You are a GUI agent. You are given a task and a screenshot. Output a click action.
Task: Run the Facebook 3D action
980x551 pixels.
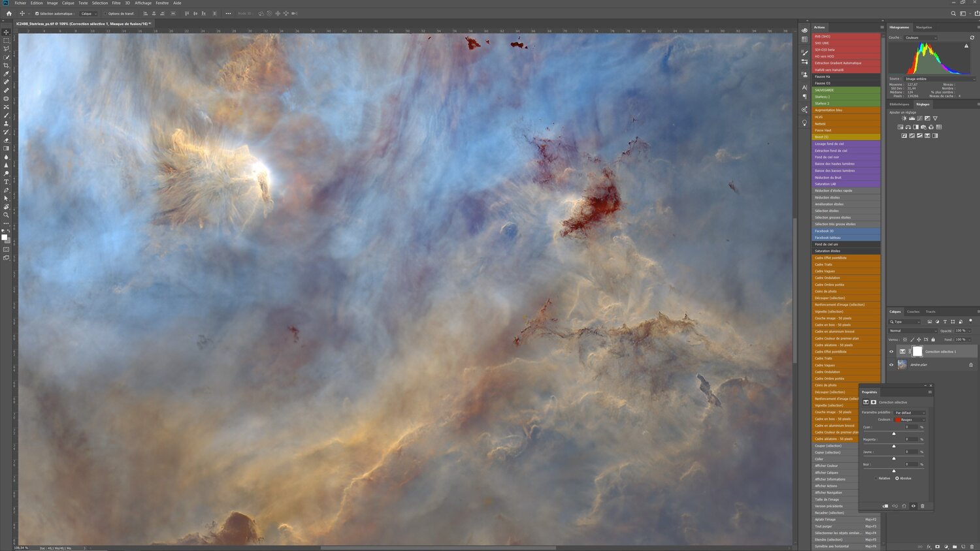[846, 231]
